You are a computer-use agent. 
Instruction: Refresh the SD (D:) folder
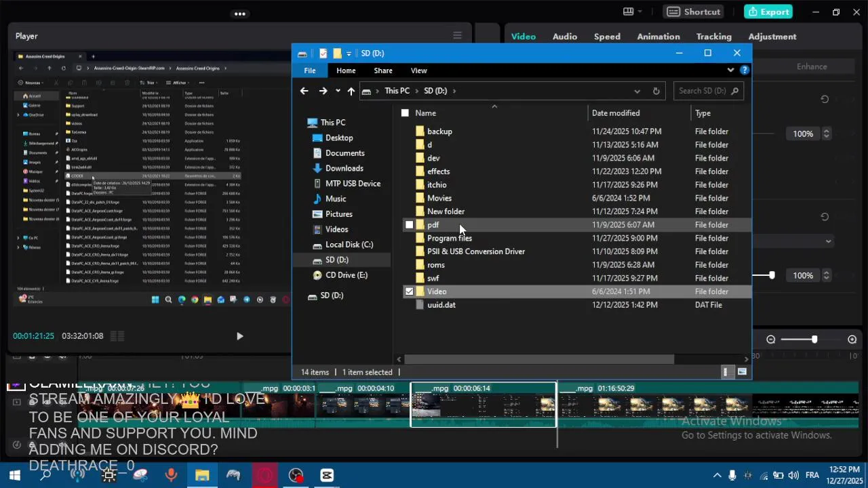[x=656, y=91]
